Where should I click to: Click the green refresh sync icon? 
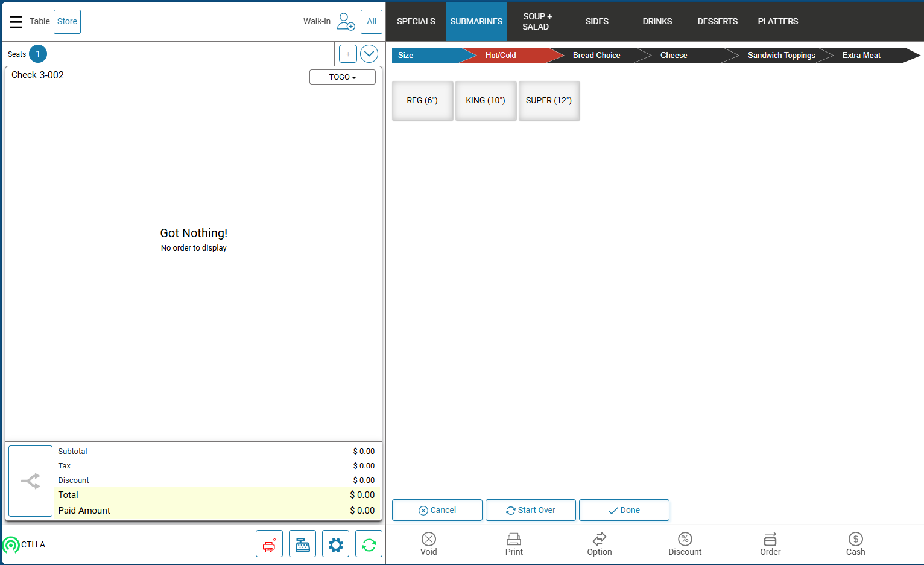[369, 544]
